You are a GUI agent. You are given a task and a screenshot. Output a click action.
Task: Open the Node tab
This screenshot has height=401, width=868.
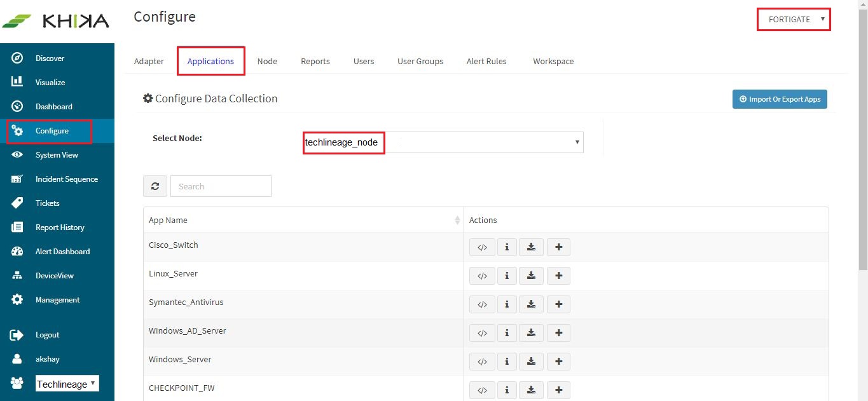click(267, 61)
